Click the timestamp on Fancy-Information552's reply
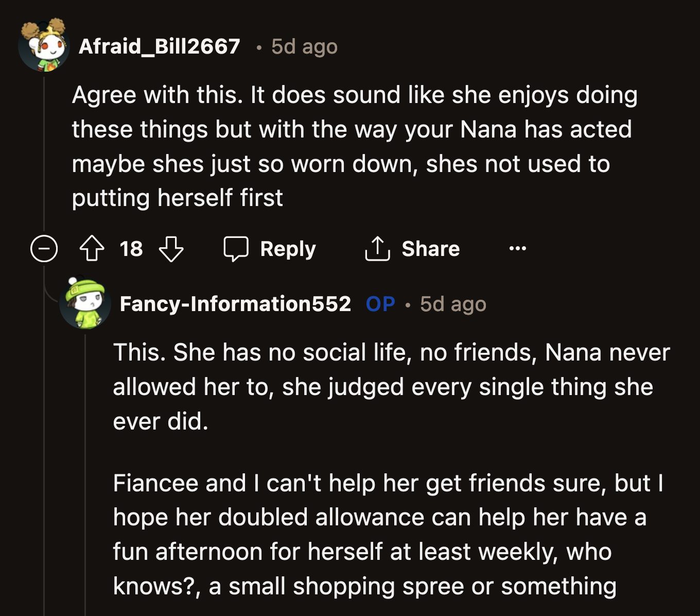 point(453,304)
